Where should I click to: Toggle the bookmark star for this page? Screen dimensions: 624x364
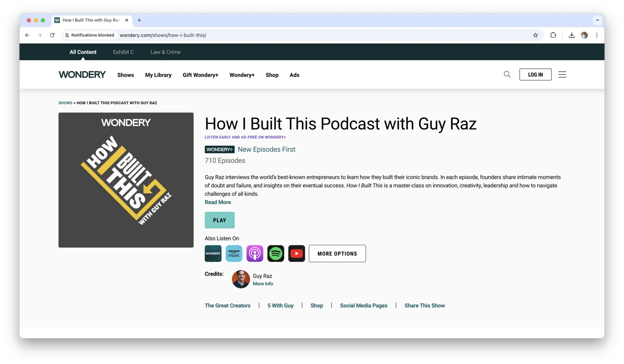[535, 35]
